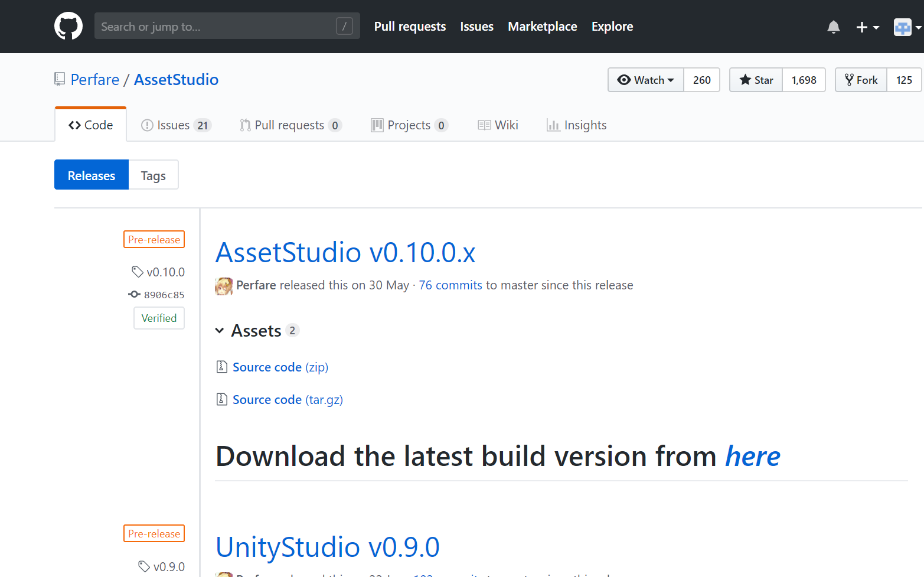The width and height of the screenshot is (924, 577).
Task: Click the 76 commits link
Action: (x=450, y=285)
